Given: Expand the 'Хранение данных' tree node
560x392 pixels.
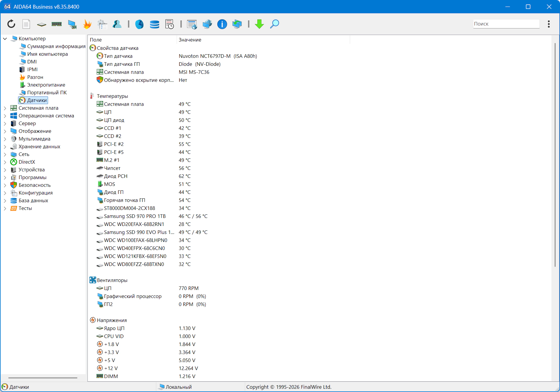Looking at the screenshot, I should pyautogui.click(x=5, y=146).
